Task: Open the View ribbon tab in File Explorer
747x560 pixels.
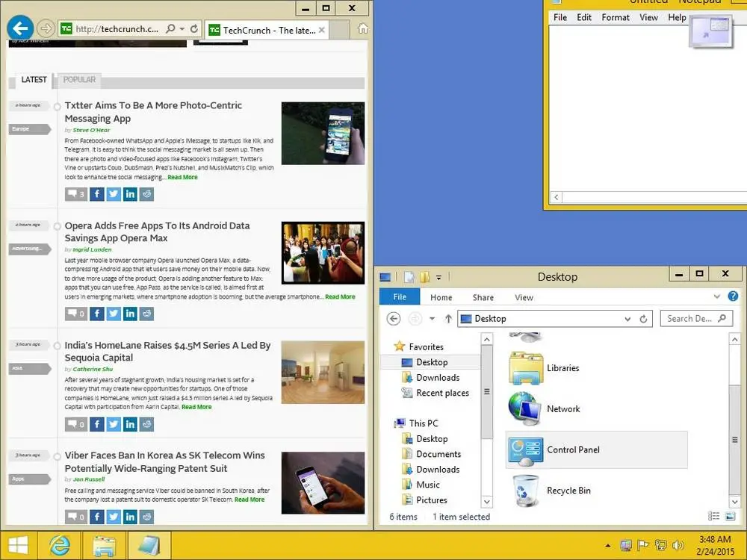Action: coord(524,297)
